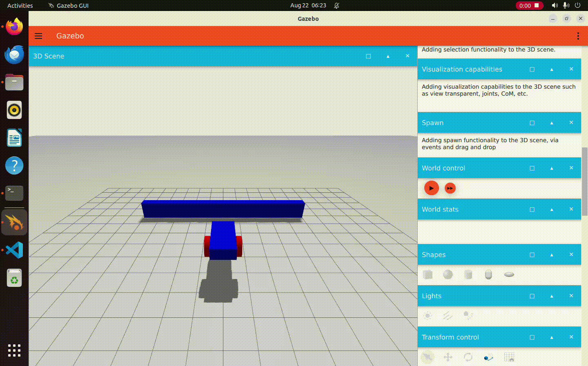This screenshot has height=366, width=588.
Task: Add a directional light
Action: pos(448,316)
